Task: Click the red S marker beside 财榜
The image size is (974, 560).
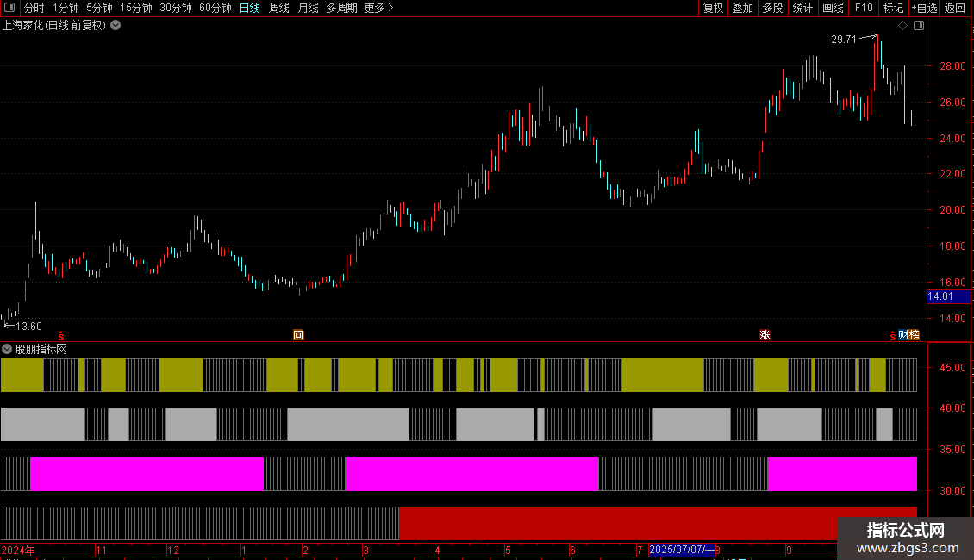Action: click(x=893, y=335)
